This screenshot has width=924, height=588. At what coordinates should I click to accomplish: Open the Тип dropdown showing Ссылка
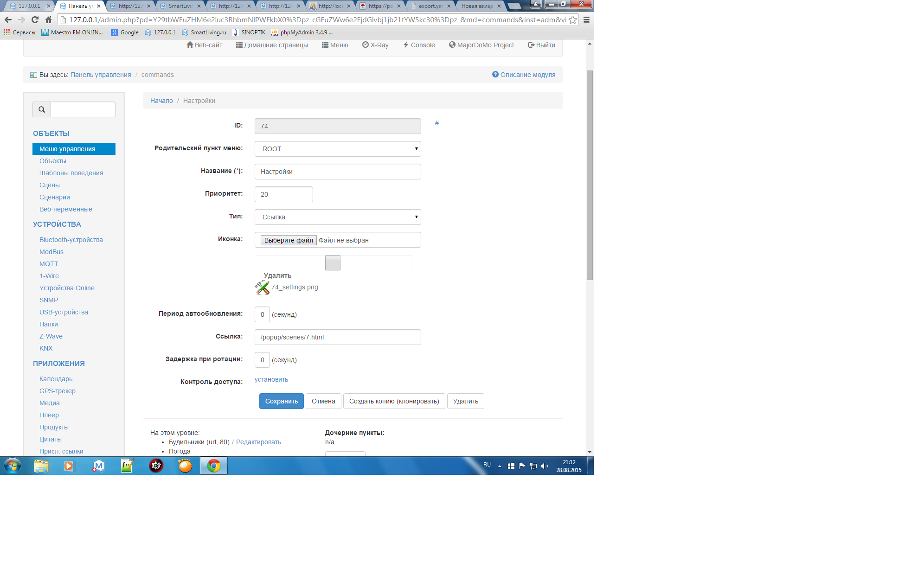338,217
